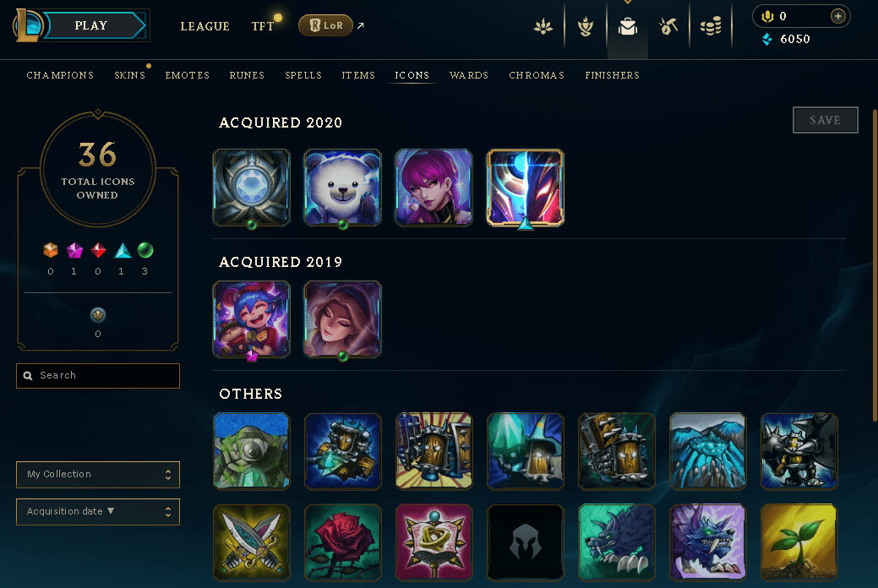The height and width of the screenshot is (588, 878).
Task: Open the LoR launcher link
Action: (326, 25)
